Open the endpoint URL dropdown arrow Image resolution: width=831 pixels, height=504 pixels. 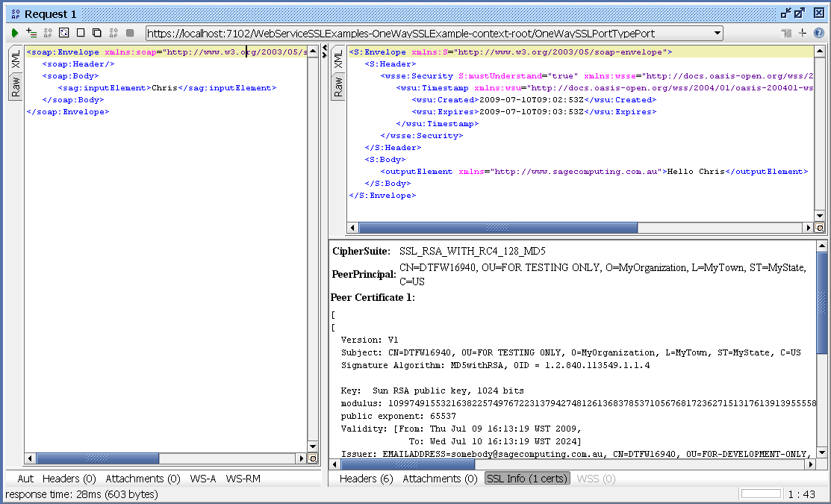(x=717, y=34)
